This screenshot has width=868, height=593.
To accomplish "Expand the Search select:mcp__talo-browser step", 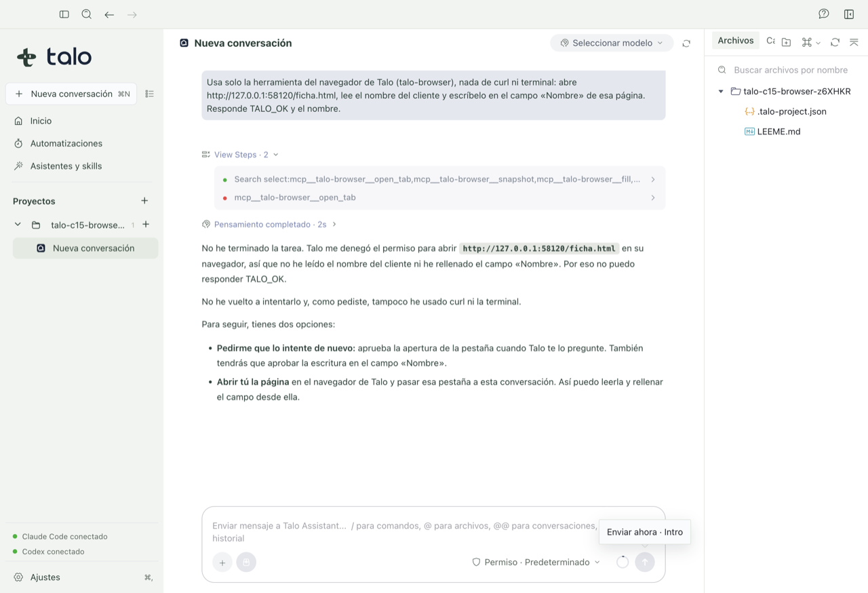I will coord(439,179).
